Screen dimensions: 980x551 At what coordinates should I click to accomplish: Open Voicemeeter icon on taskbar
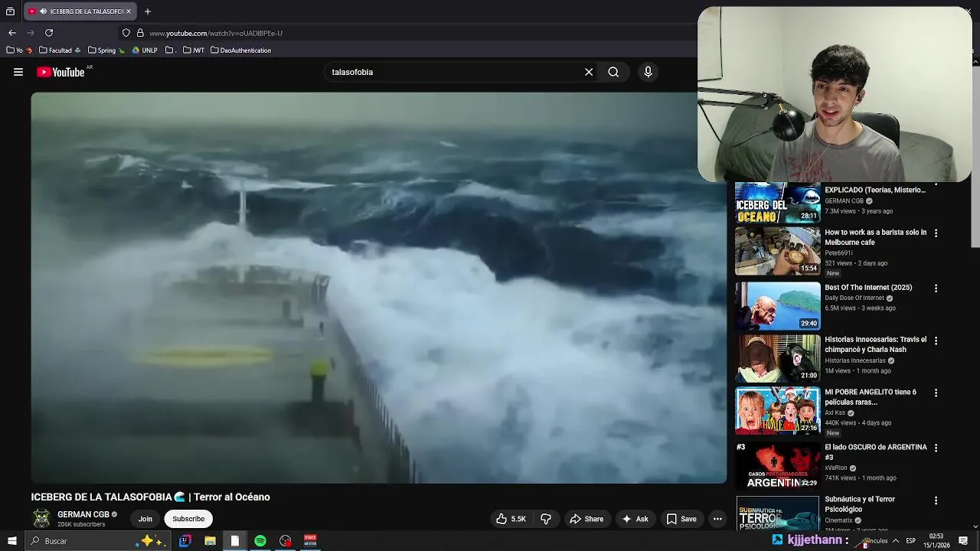tap(310, 541)
